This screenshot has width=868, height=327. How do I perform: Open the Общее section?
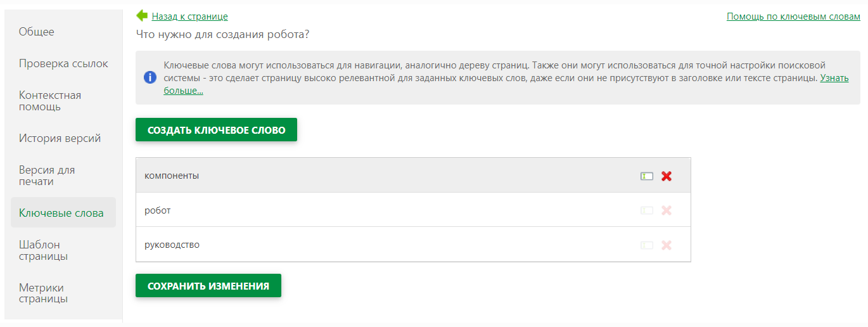coord(37,32)
